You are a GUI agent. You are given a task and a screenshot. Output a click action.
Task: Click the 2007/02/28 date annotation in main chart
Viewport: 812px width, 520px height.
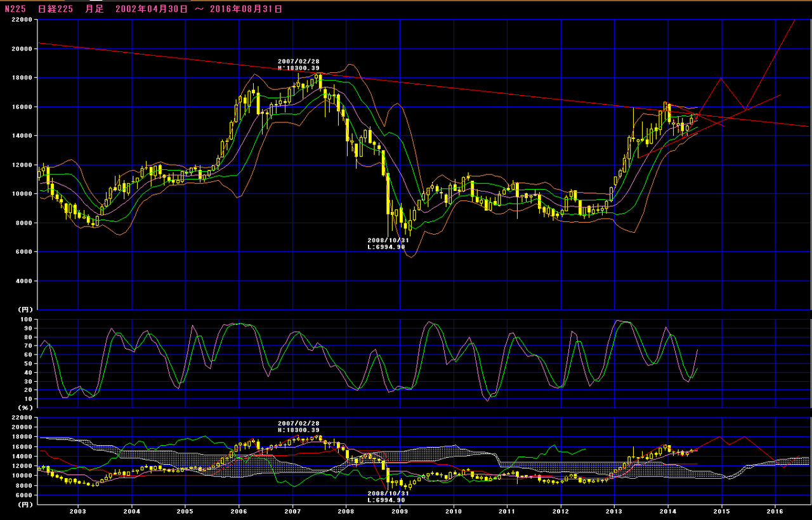tap(299, 62)
